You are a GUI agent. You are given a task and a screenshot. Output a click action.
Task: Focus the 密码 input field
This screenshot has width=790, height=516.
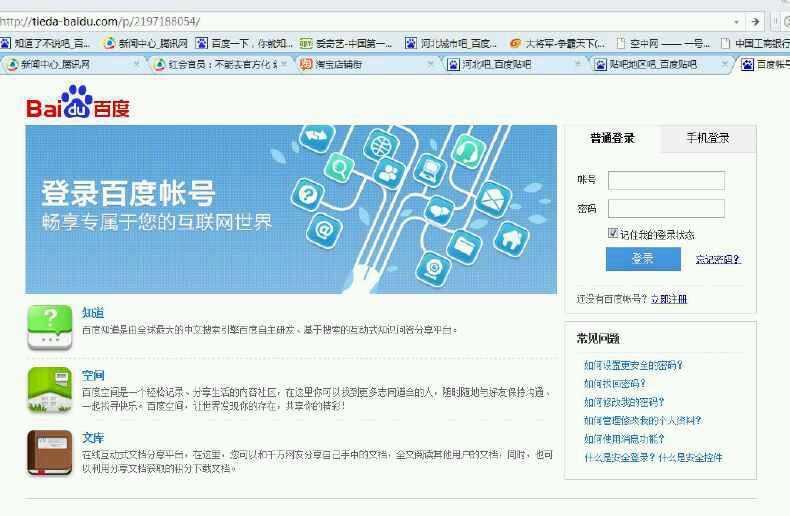click(666, 209)
